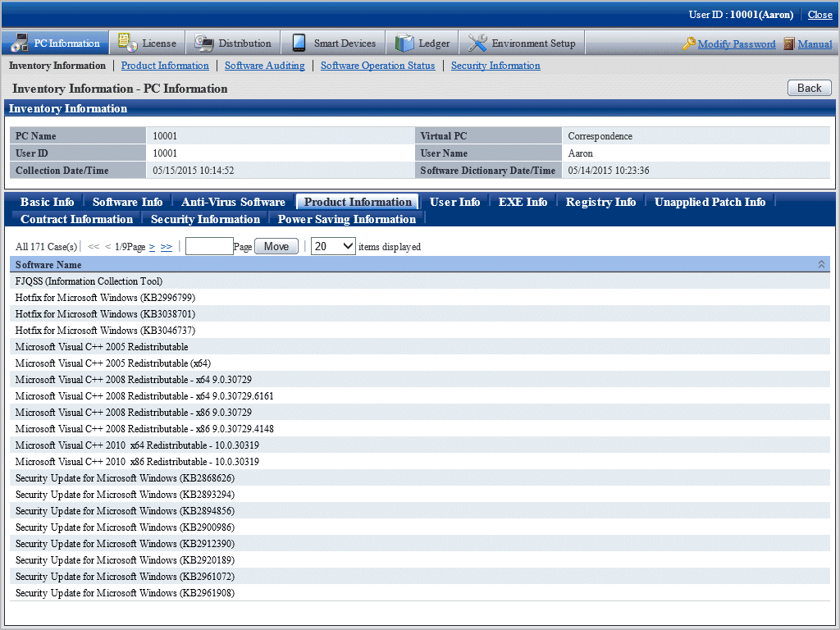840x630 pixels.
Task: Select Visual C++ 2005 Redistributable (x64) row
Action: pos(420,363)
